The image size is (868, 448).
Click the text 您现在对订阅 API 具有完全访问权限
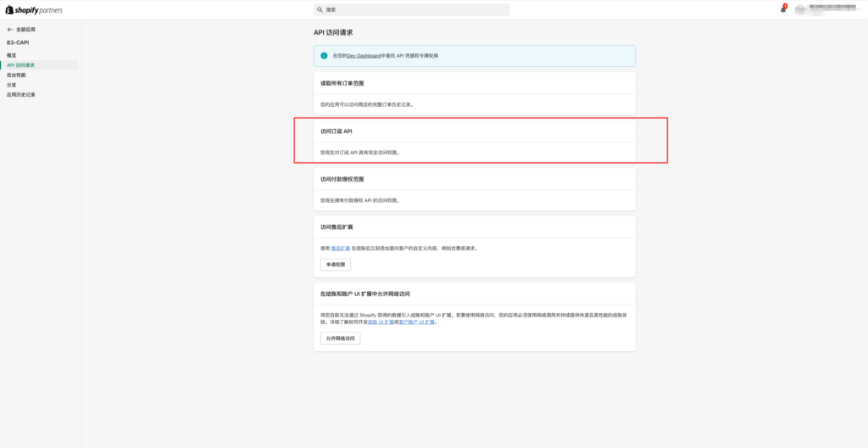(x=359, y=153)
